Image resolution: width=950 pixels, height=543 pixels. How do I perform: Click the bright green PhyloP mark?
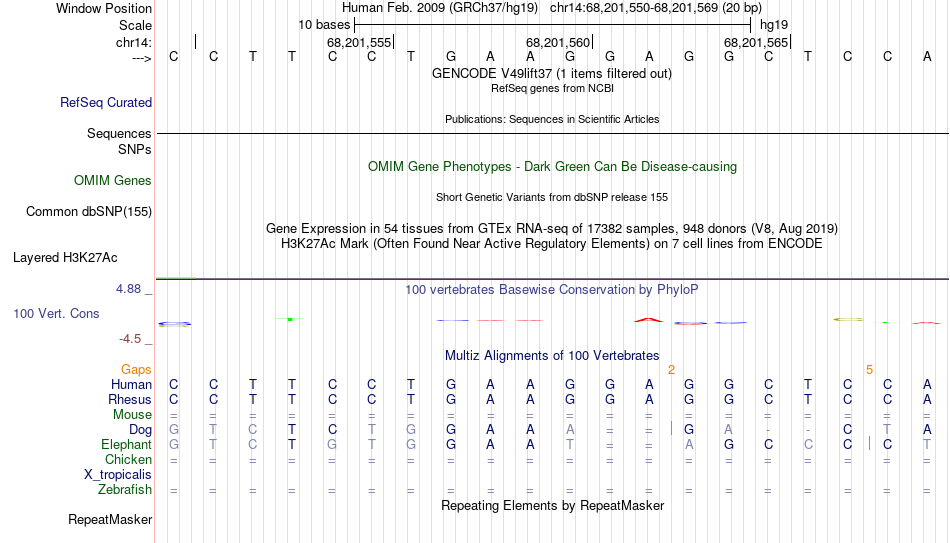point(290,319)
